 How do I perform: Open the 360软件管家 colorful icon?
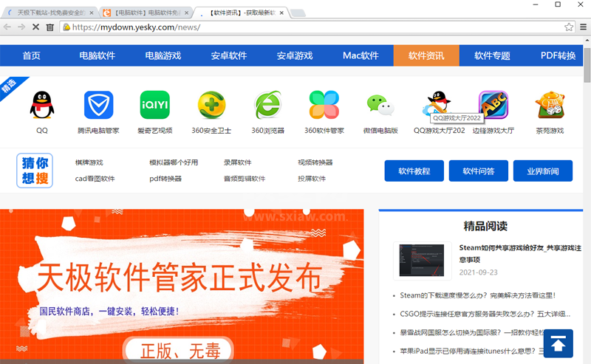tap(324, 105)
